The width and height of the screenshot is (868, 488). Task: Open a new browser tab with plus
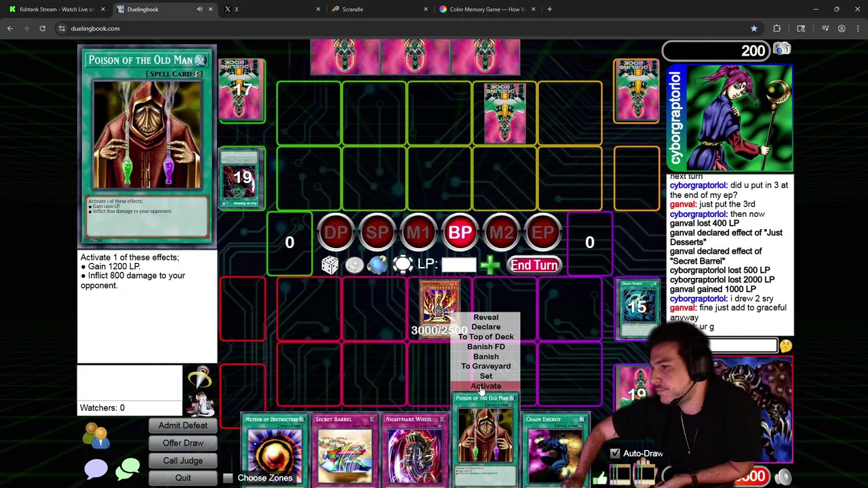[549, 9]
